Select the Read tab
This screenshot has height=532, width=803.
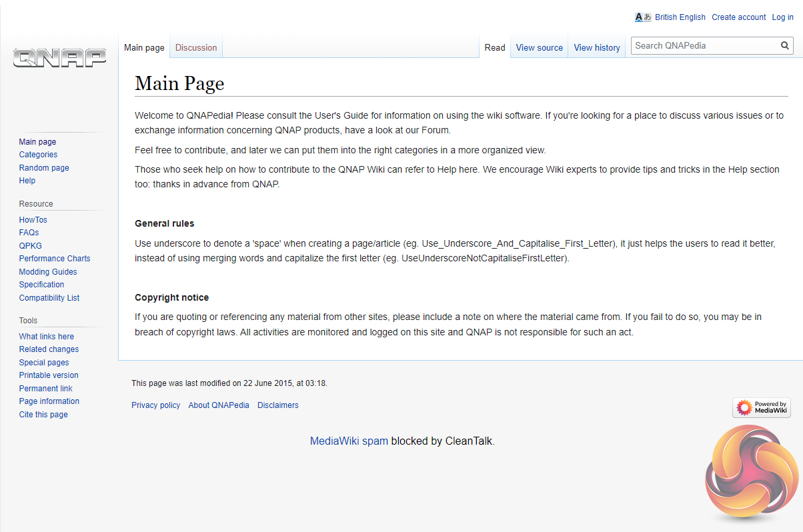click(495, 48)
